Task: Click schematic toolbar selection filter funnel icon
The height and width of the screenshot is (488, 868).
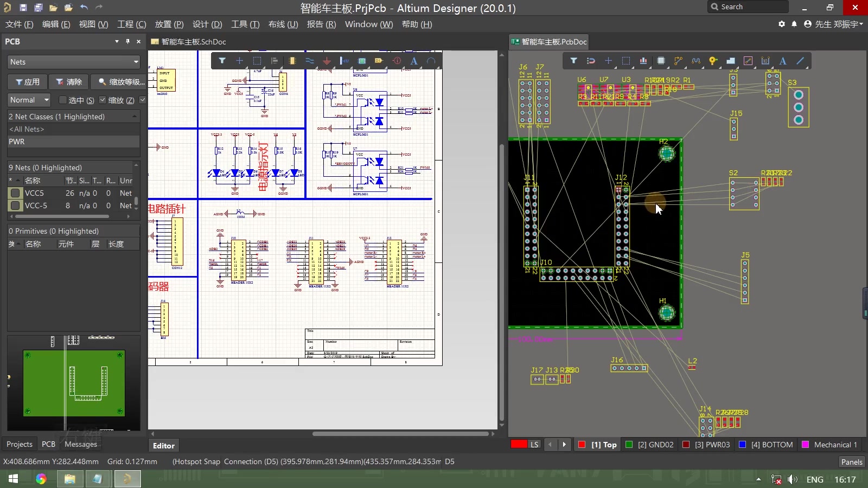Action: coord(222,61)
